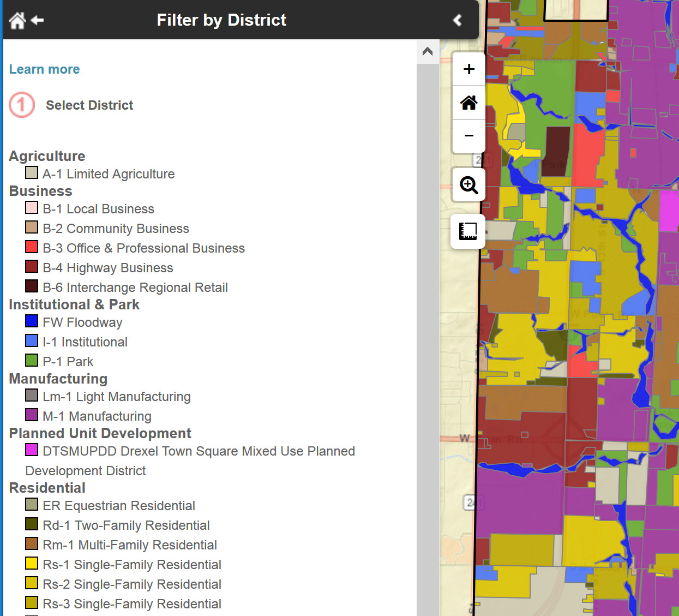Select the DTSMUPDD Drexel Town Square district
The width and height of the screenshot is (679, 616).
199,451
